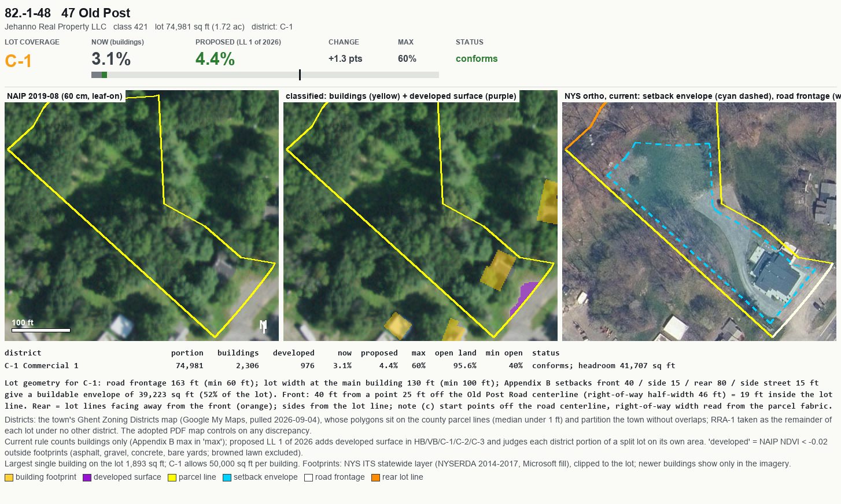Click the buildings column header in table
This screenshot has width=841, height=504.
(x=238, y=353)
